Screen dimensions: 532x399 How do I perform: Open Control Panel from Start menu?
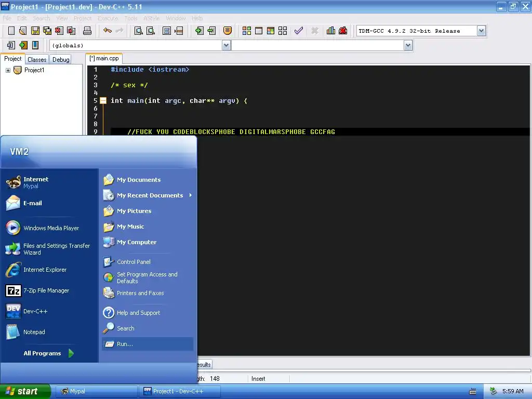(x=148, y=262)
